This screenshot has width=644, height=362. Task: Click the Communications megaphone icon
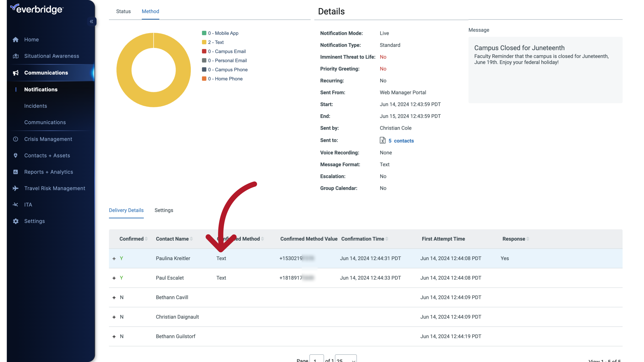point(16,73)
